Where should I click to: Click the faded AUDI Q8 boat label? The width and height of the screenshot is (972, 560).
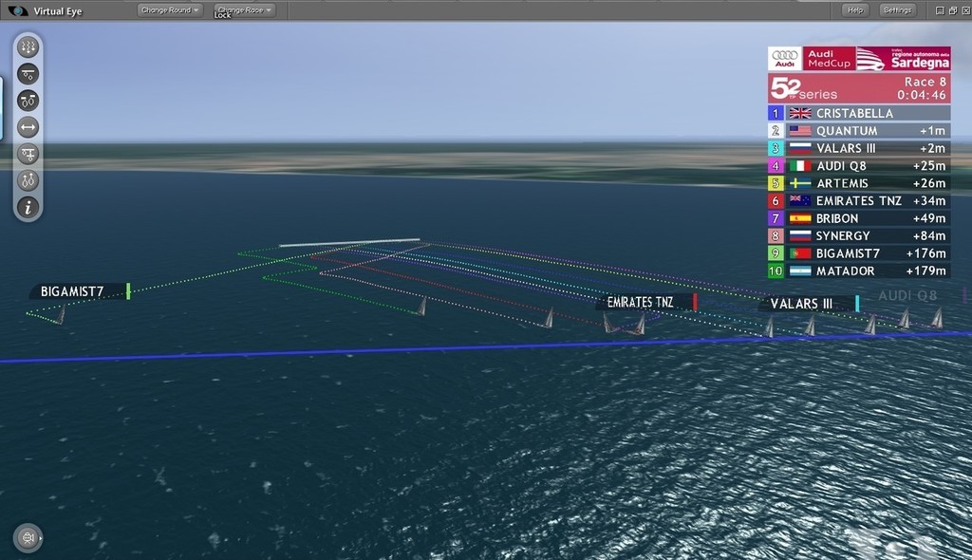(x=907, y=296)
